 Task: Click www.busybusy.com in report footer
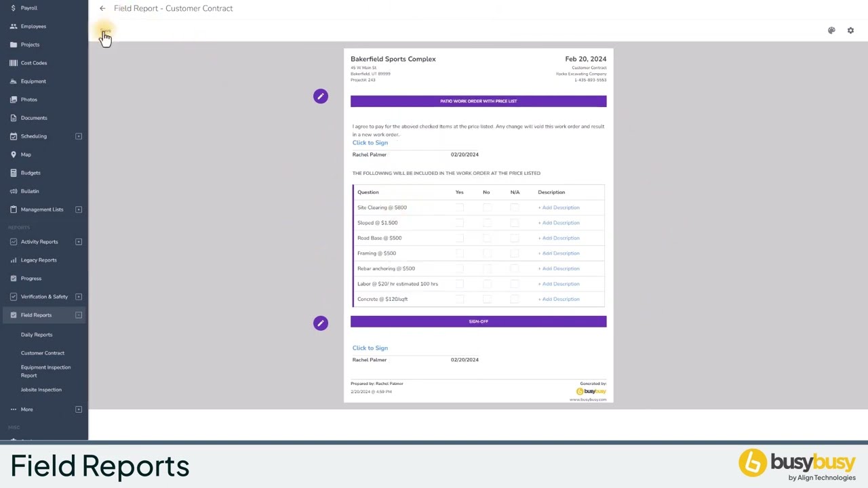[x=588, y=400]
